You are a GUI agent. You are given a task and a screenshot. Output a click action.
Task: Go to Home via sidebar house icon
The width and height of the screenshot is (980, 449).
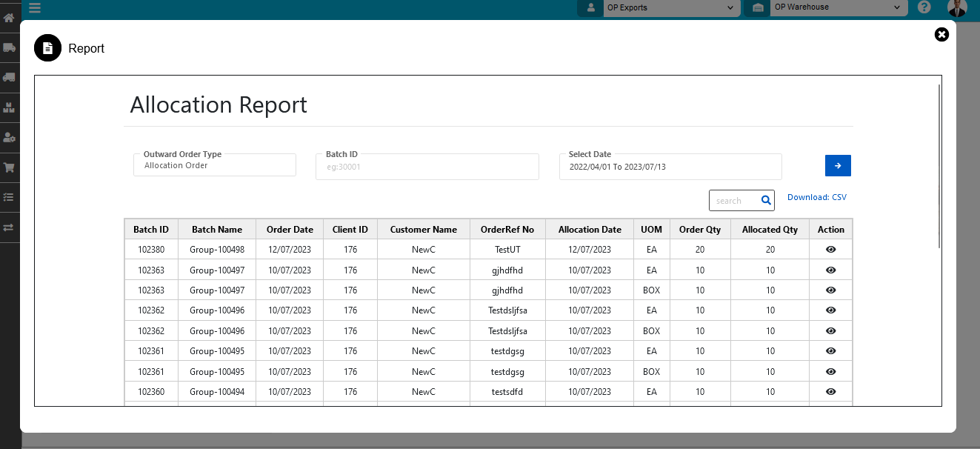pos(10,16)
